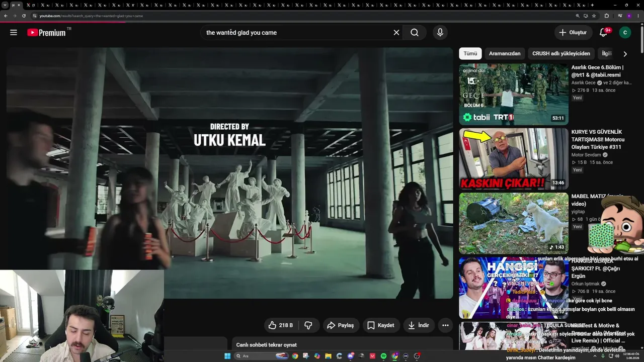Viewport: 644px width, 362px height.
Task: Open the browser extensions puzzle icon
Action: coord(606,16)
